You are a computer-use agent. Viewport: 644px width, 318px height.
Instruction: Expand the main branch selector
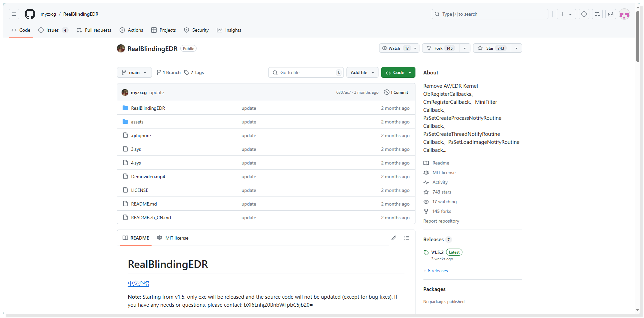coord(134,72)
